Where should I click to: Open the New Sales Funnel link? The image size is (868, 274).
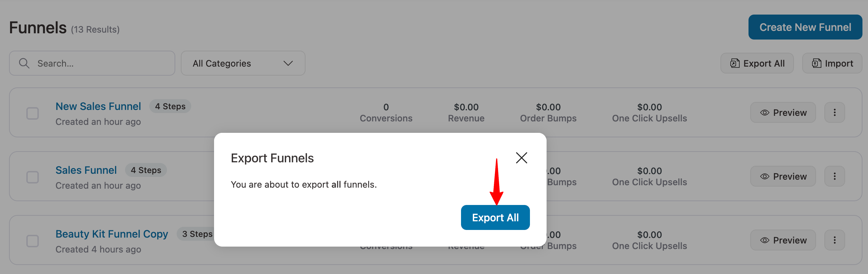[98, 106]
